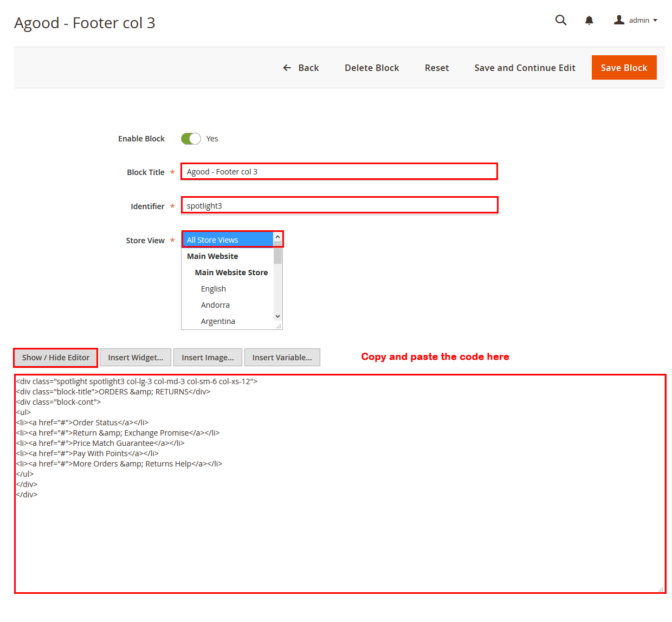672x622 pixels.
Task: Click the admin user avatar icon
Action: click(x=619, y=20)
